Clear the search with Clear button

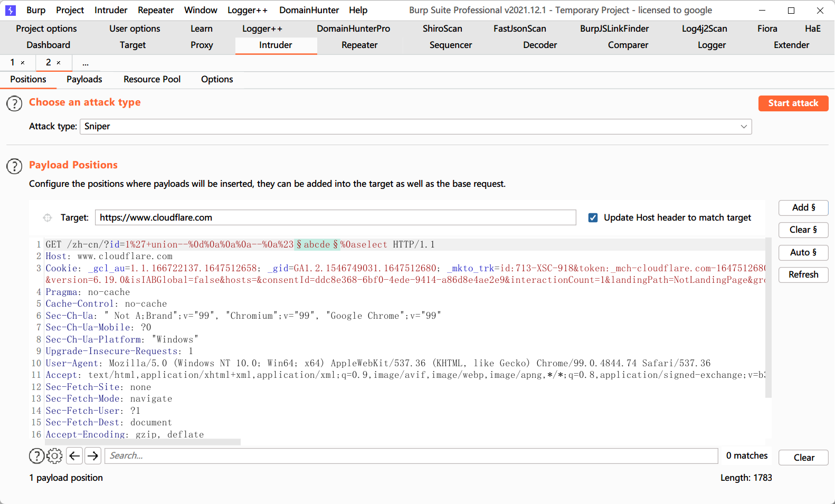[803, 458]
